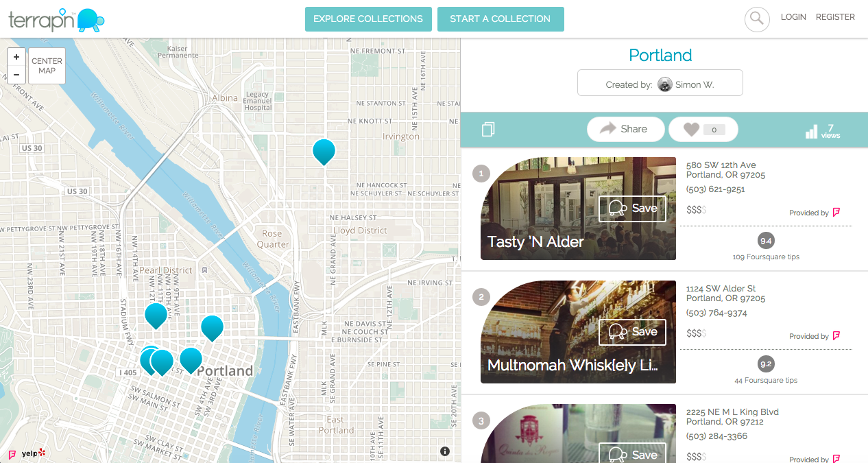Open the 44 Foursquare tips link

[766, 381]
